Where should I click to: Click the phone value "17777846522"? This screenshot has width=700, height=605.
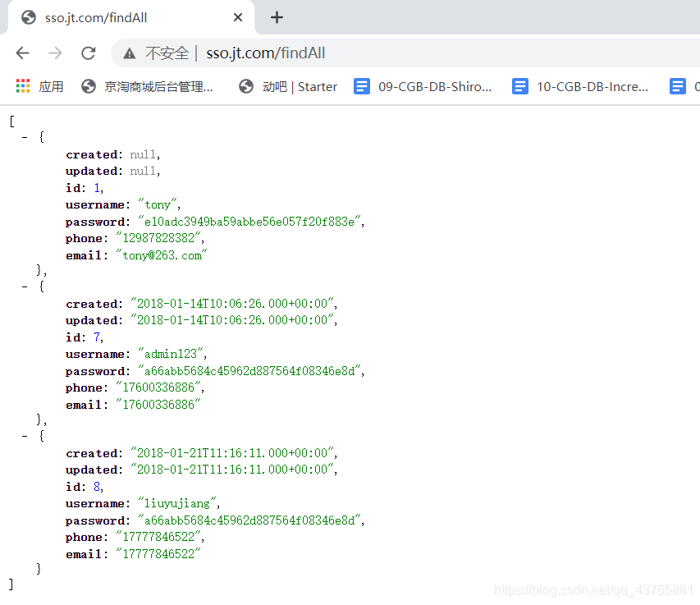pyautogui.click(x=158, y=537)
